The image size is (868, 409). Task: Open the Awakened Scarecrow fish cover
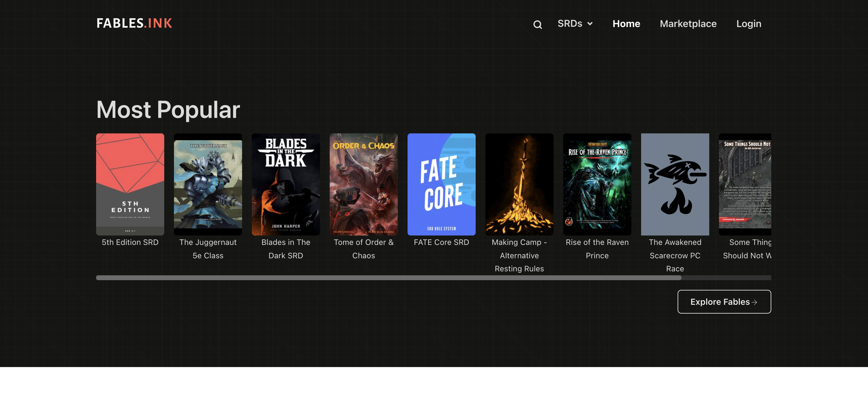coord(675,184)
